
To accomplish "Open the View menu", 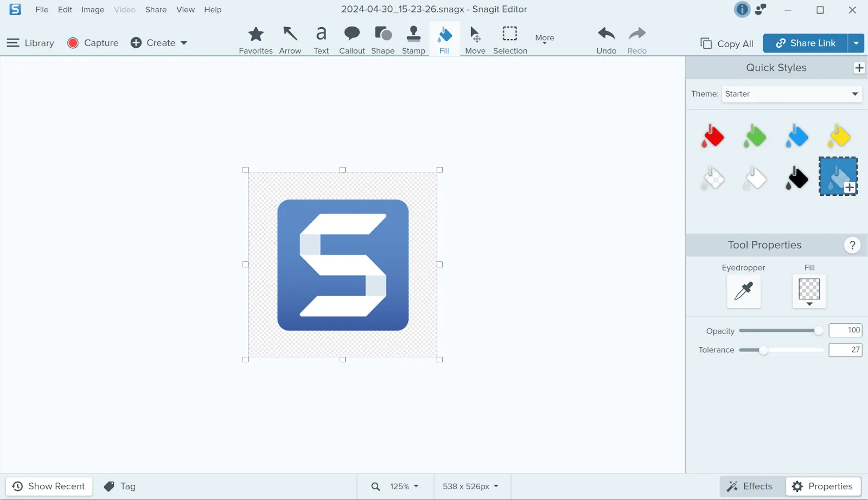I will [x=186, y=10].
